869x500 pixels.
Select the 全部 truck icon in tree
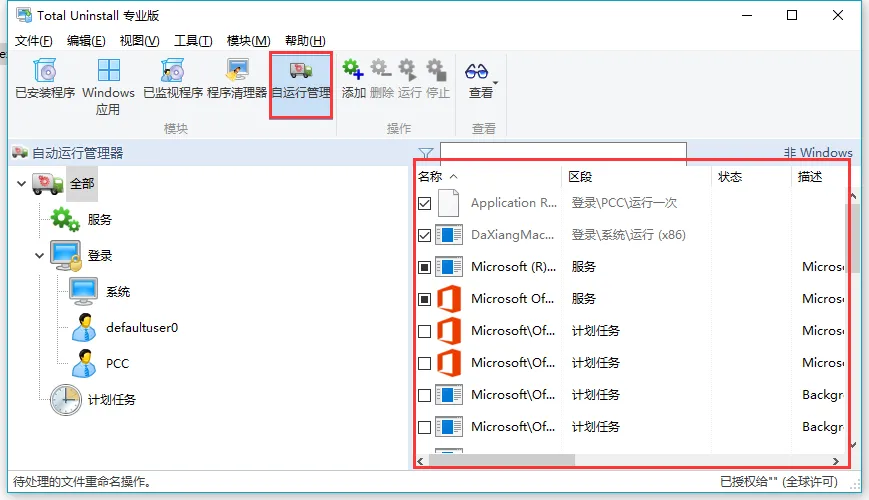click(x=47, y=183)
